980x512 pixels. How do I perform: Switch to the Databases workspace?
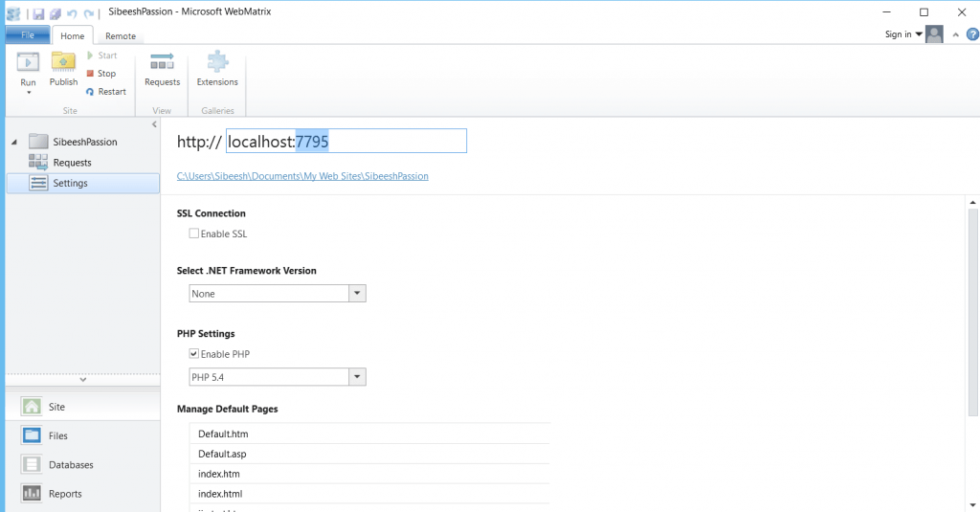coord(82,464)
